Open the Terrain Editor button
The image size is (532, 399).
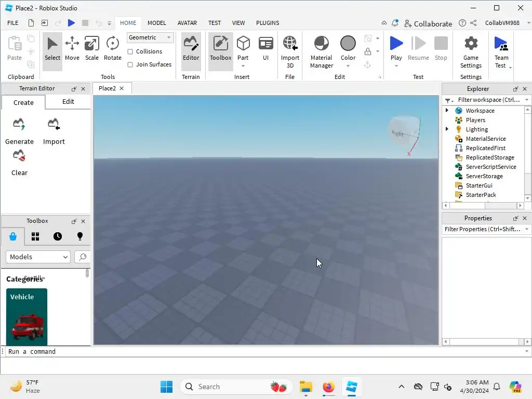(191, 51)
